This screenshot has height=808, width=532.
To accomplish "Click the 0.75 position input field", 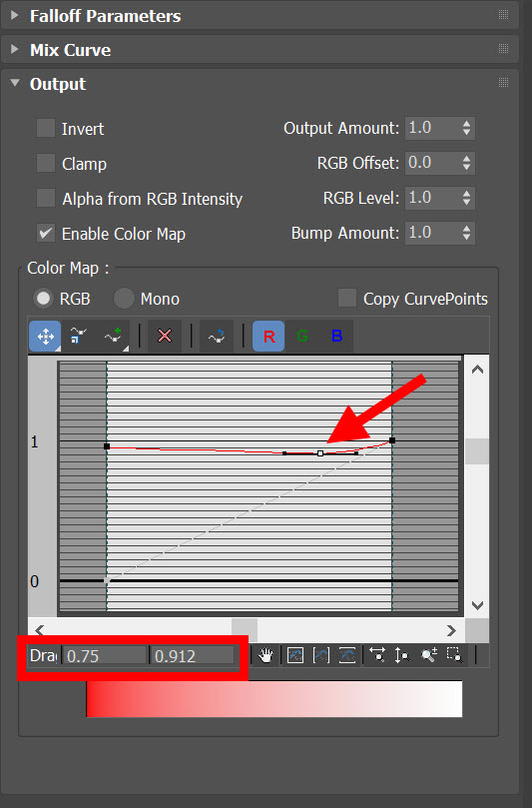I will point(105,656).
